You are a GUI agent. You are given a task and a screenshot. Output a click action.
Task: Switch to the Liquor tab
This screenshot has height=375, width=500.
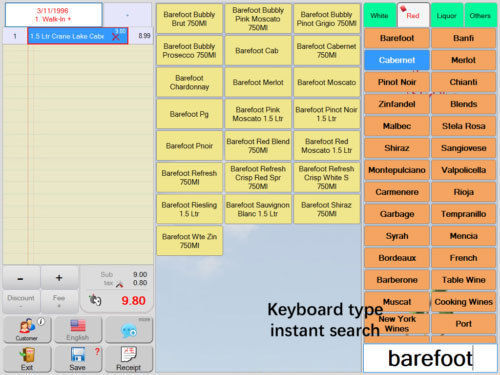pos(447,16)
